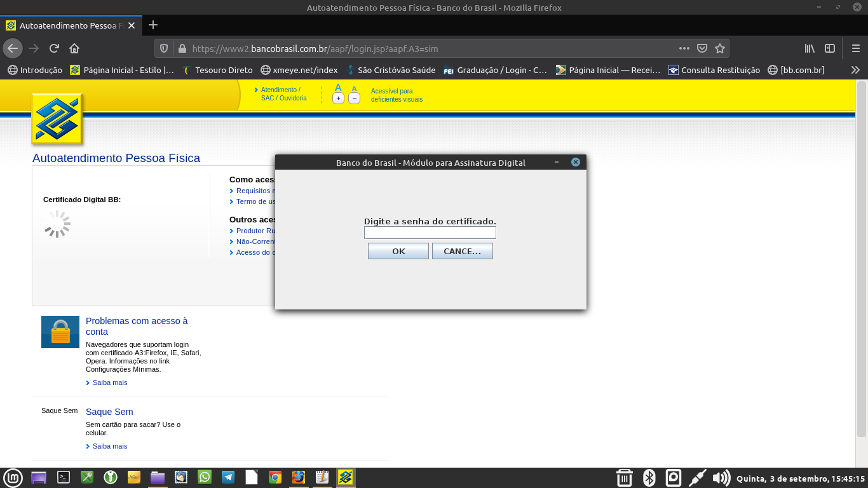Open the Graduação / Login bookmark

(x=495, y=70)
